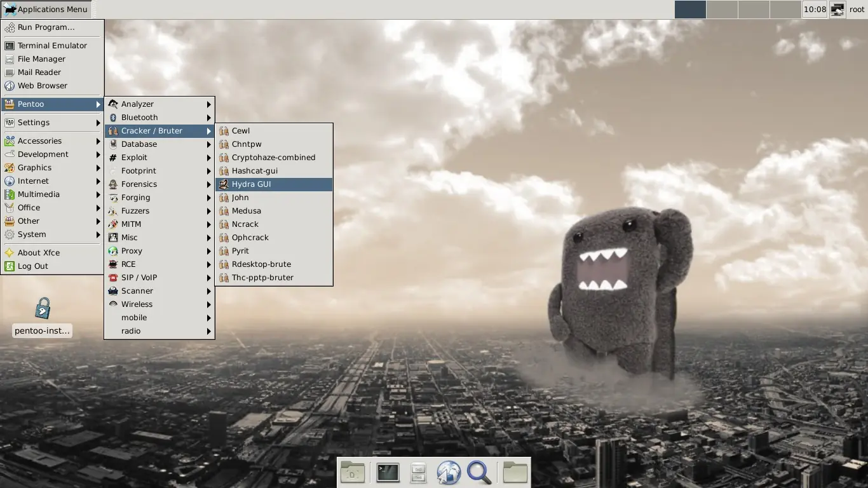
Task: Expand the System submenu arrow
Action: 98,234
